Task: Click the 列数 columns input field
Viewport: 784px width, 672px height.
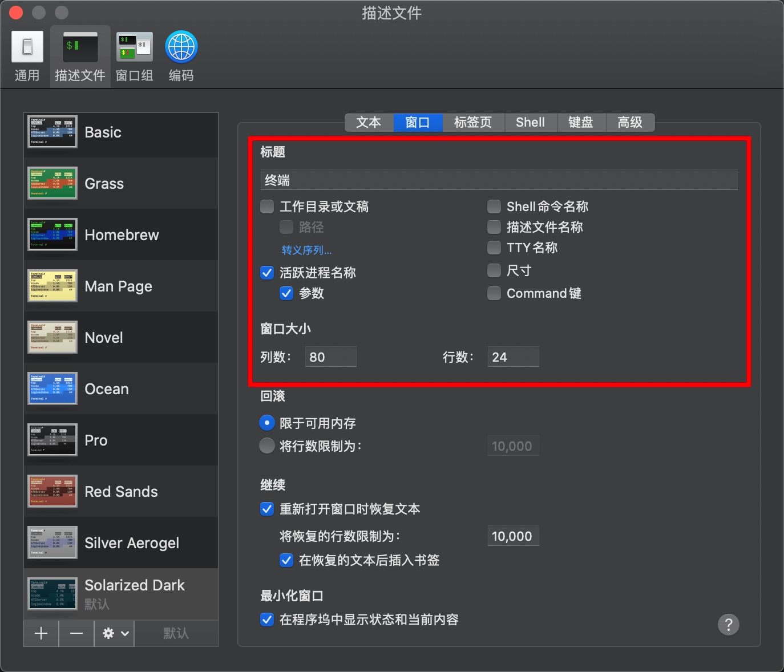Action: coord(331,357)
